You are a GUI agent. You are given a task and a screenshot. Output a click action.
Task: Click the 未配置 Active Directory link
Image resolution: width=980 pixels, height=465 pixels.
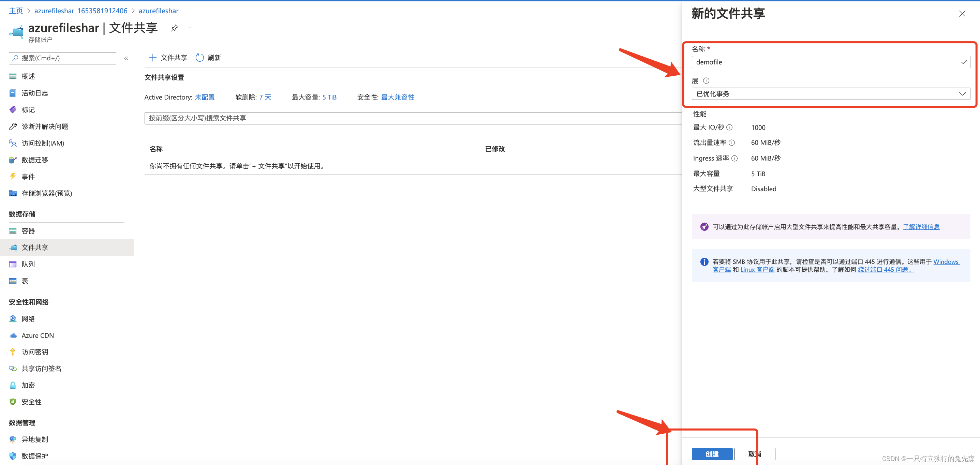(205, 97)
